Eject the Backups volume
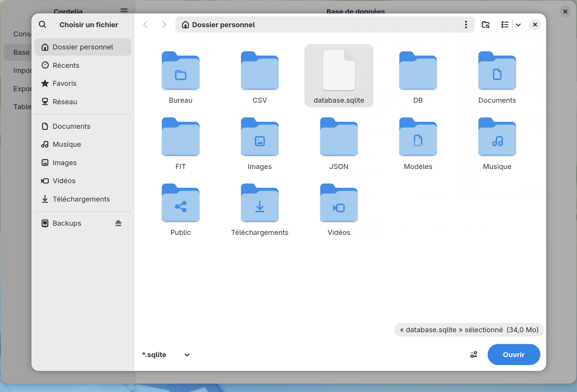This screenshot has height=392, width=577. click(118, 223)
